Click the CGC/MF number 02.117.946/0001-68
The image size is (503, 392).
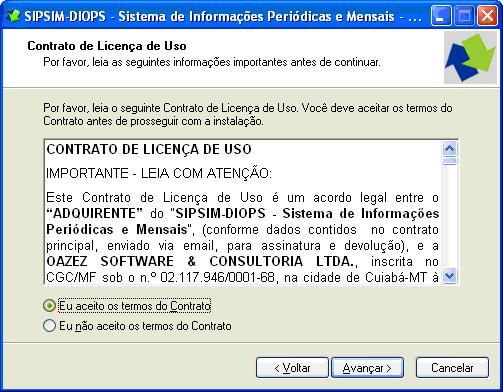[x=217, y=277]
